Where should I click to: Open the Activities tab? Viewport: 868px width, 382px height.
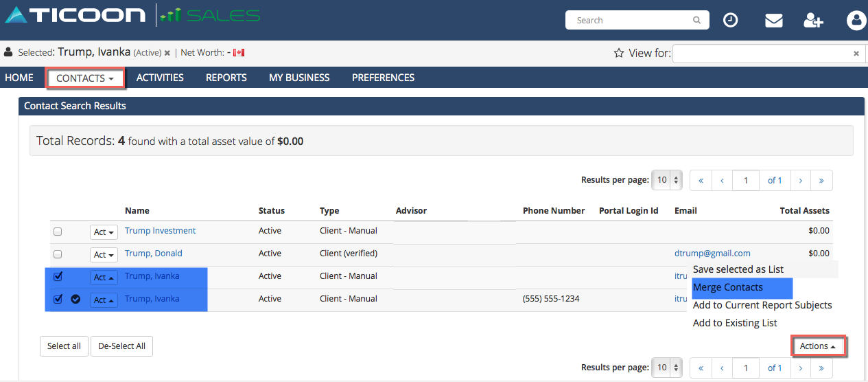(x=160, y=78)
